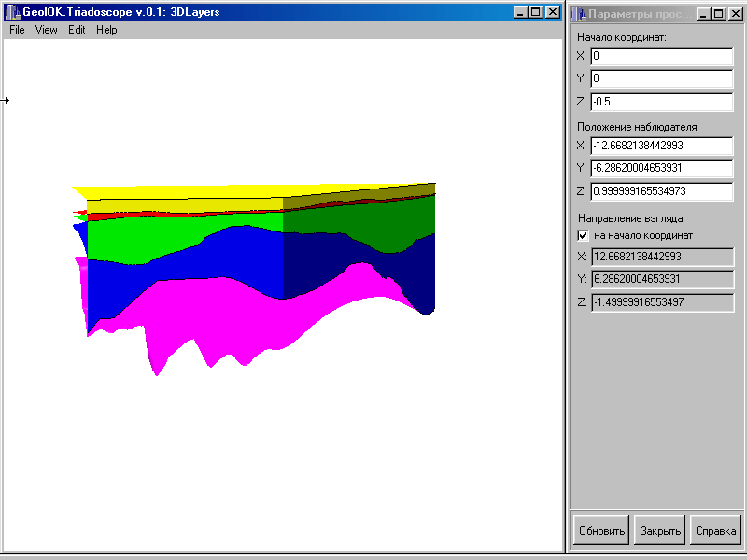Click the origin Z field showing -0.5
The height and width of the screenshot is (560, 747).
click(x=661, y=102)
